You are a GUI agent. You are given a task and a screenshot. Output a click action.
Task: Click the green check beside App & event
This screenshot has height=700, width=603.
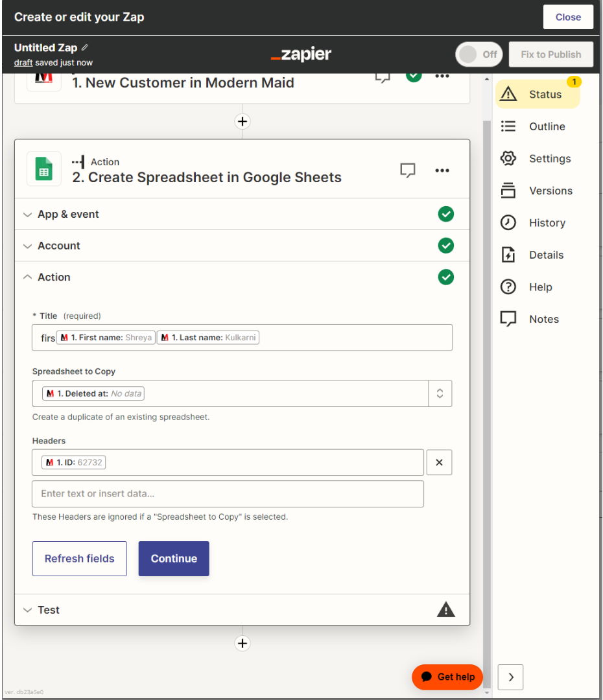click(x=446, y=214)
